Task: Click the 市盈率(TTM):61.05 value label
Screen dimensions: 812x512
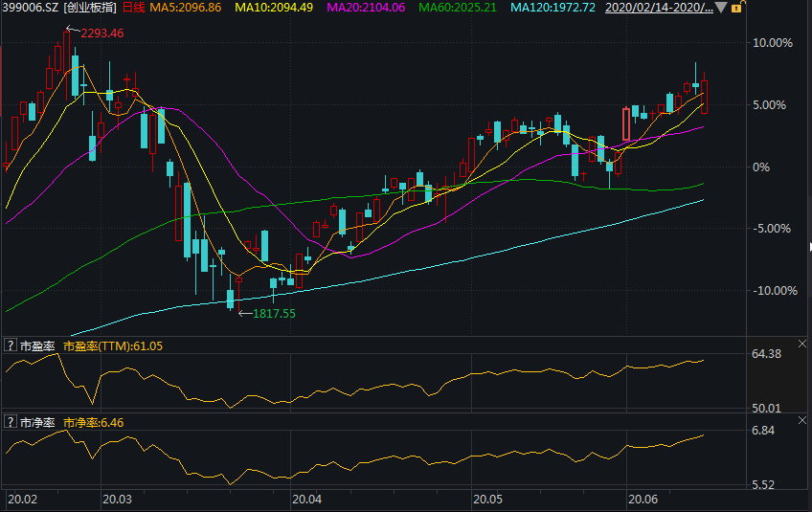Action: click(113, 345)
